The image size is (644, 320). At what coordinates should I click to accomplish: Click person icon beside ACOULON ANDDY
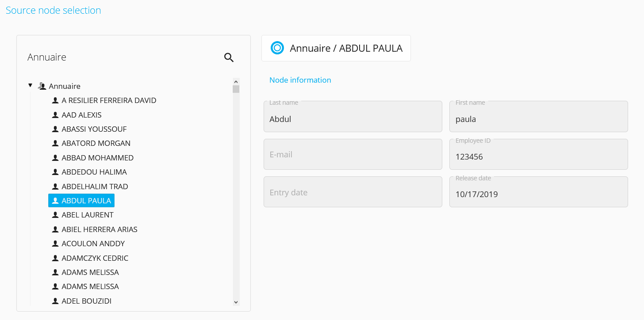[x=55, y=244]
